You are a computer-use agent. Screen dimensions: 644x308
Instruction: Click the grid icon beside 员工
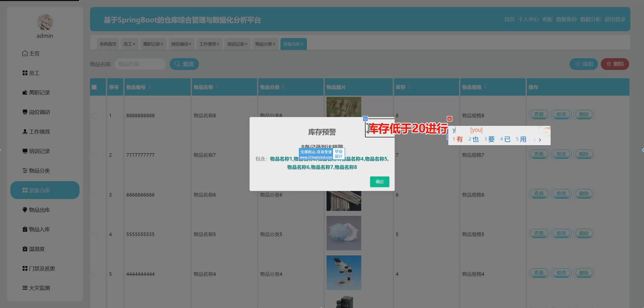click(25, 73)
